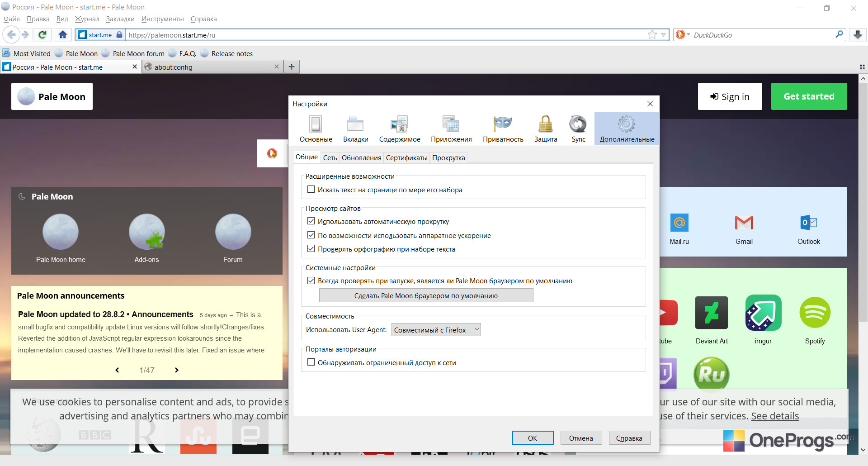Open the Закладки menu
The width and height of the screenshot is (868, 466).
click(120, 19)
